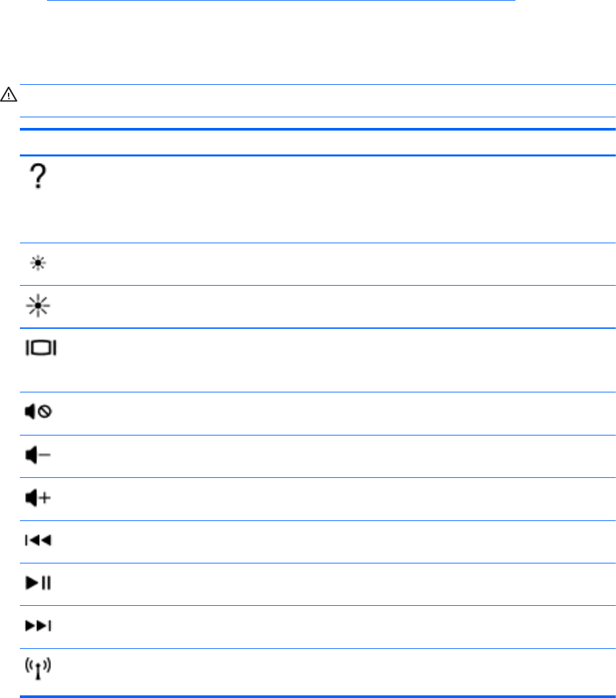
Task: Click the next track icon
Action: coord(40,626)
